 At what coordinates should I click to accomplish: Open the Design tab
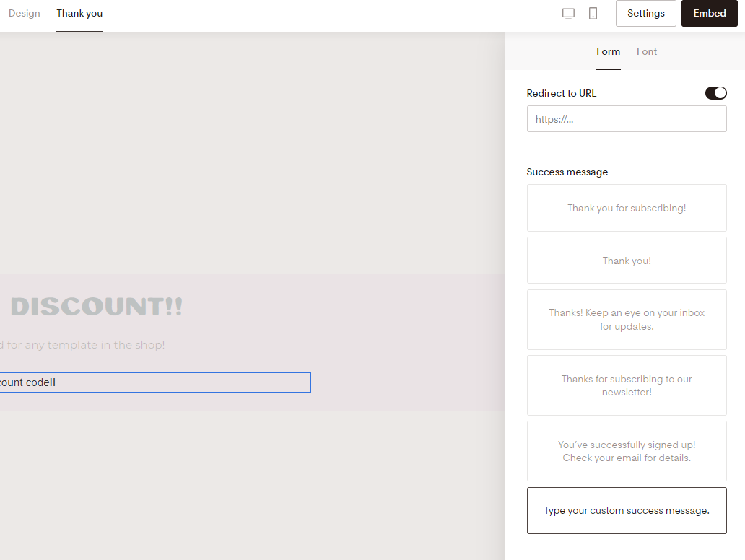point(24,13)
